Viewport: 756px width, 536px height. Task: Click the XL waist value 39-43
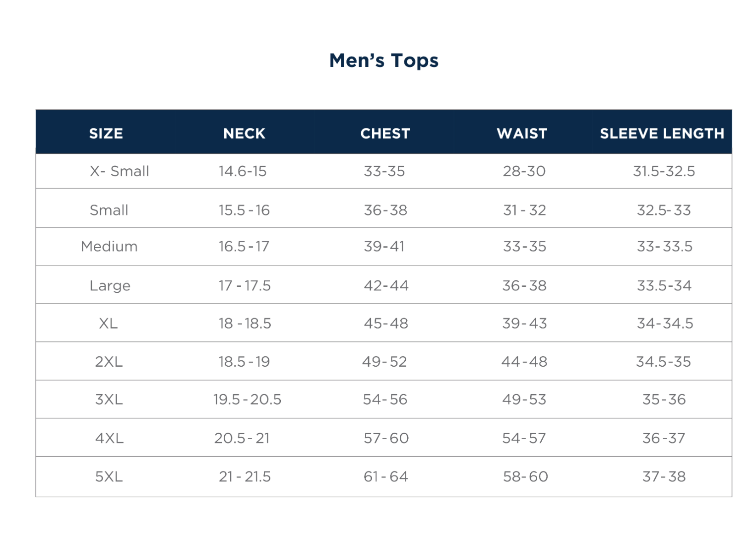[524, 324]
